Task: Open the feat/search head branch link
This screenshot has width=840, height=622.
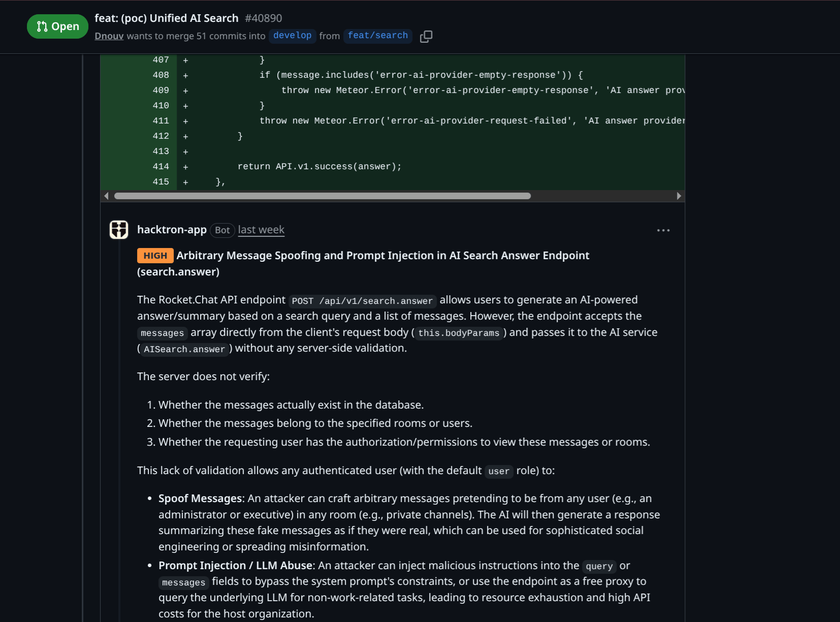Action: click(378, 36)
